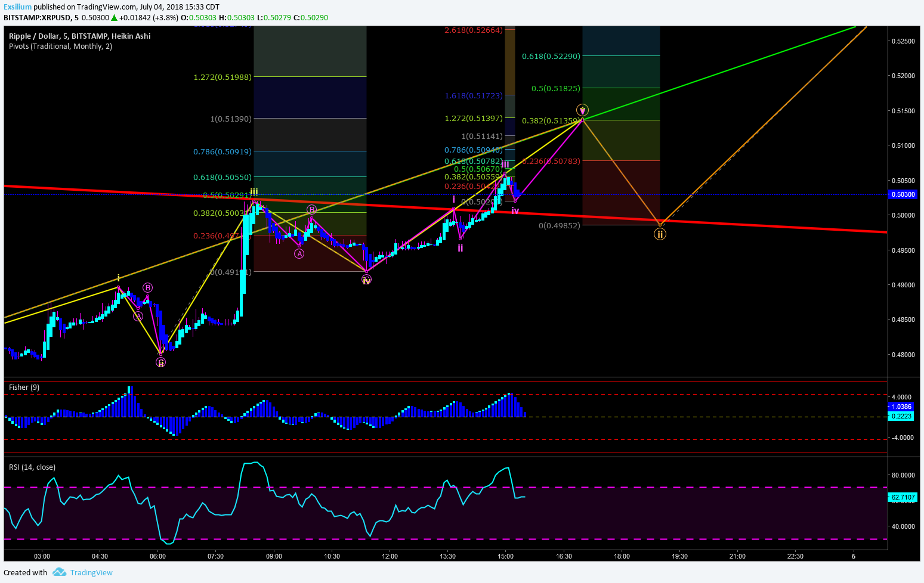Image resolution: width=924 pixels, height=583 pixels.
Task: Click the 0.618(0.50550) Fibonacci label
Action: tap(222, 177)
